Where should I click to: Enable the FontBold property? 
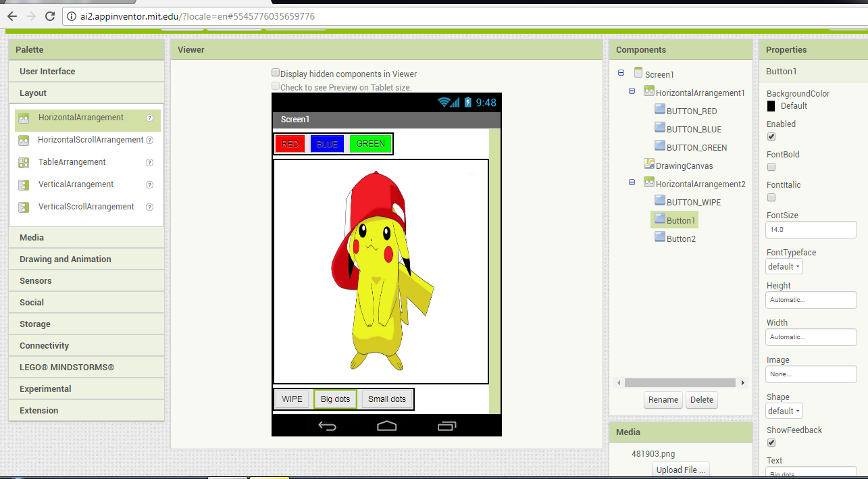pos(771,167)
